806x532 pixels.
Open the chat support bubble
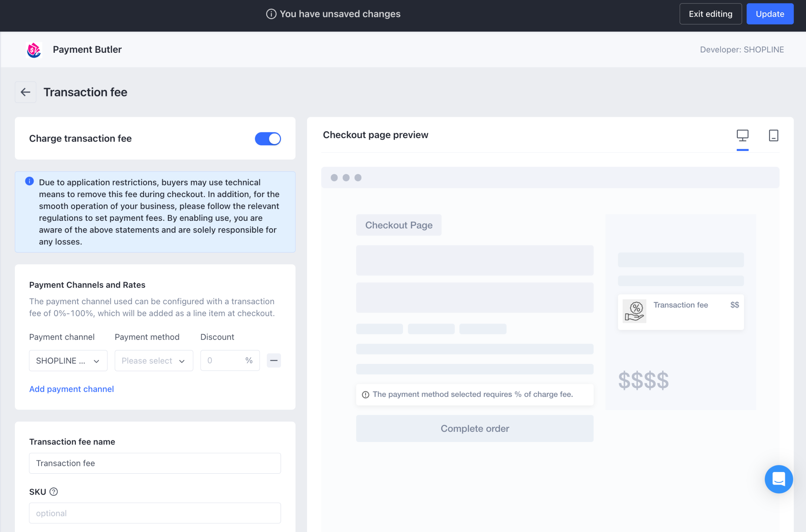click(x=778, y=479)
